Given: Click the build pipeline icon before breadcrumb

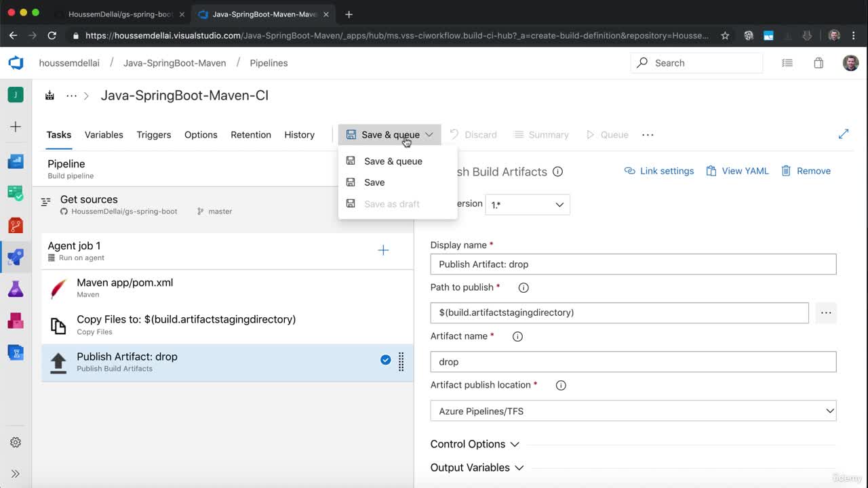Looking at the screenshot, I should pyautogui.click(x=50, y=96).
